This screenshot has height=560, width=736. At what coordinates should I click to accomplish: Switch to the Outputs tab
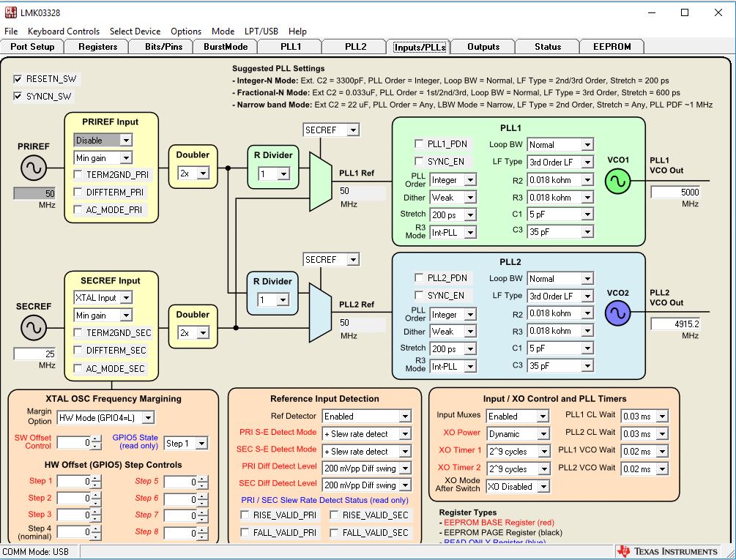[483, 46]
